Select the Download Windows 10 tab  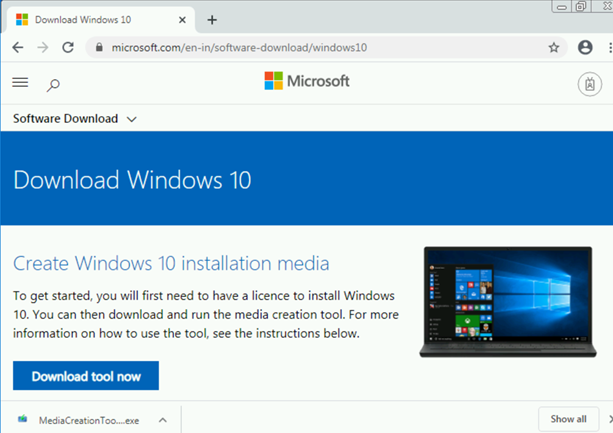(100, 20)
